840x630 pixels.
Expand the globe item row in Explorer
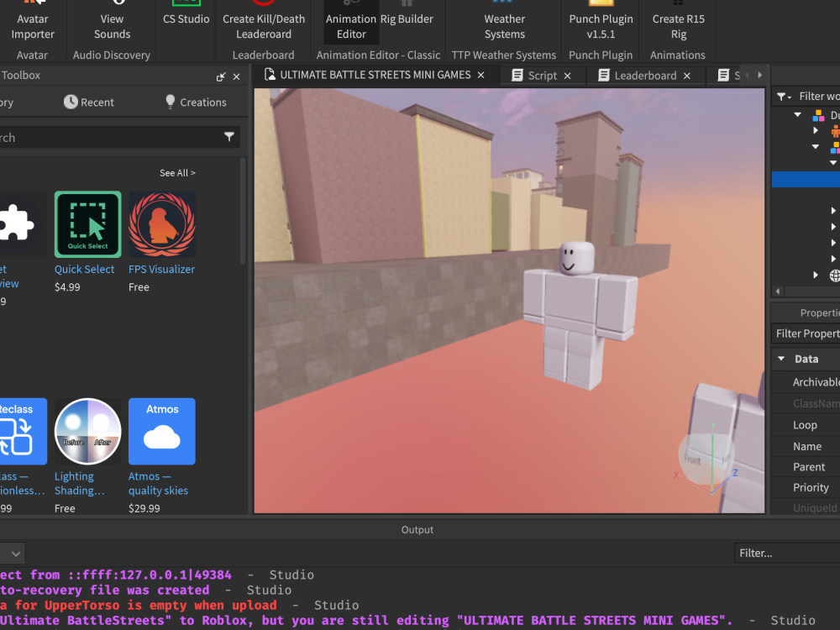point(816,275)
